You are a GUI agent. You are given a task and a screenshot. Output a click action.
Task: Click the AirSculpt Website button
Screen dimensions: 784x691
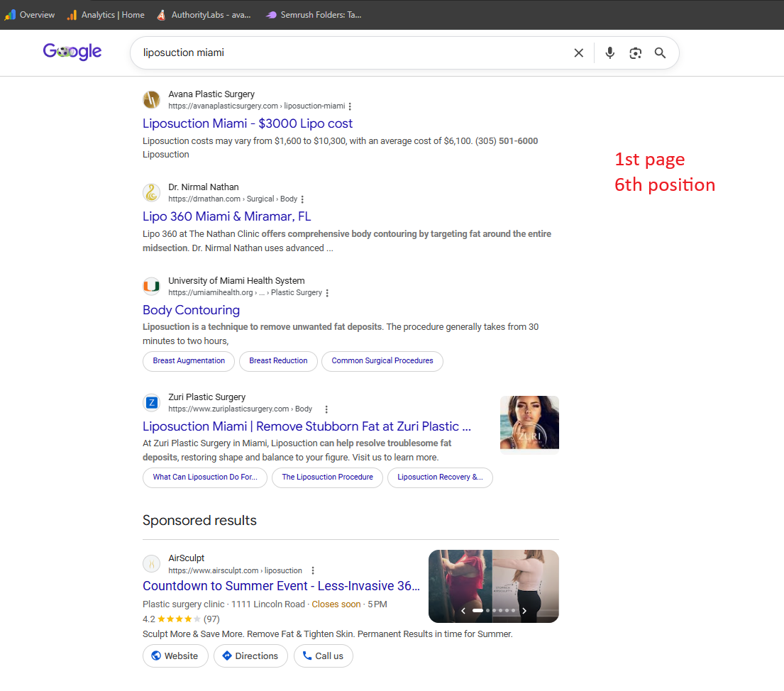coord(175,656)
